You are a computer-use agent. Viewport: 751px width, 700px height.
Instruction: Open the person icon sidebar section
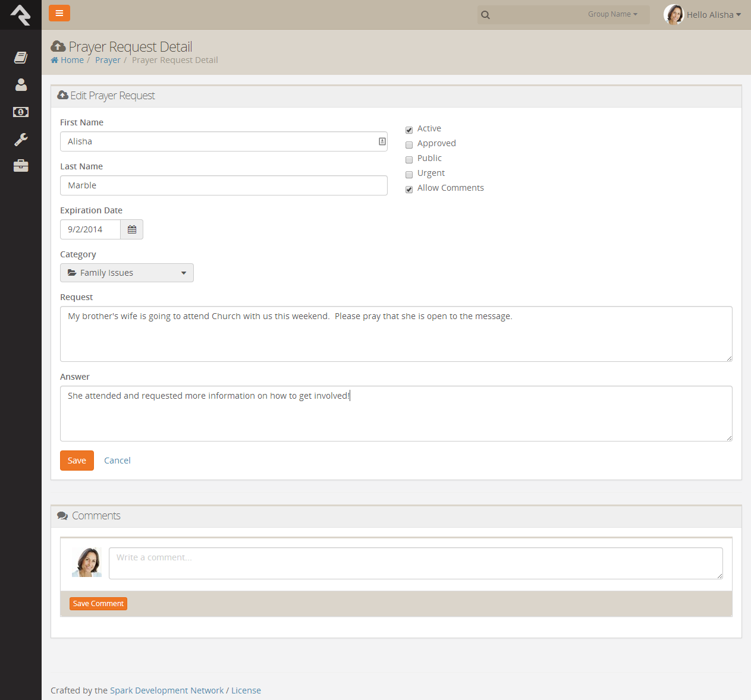[x=21, y=85]
